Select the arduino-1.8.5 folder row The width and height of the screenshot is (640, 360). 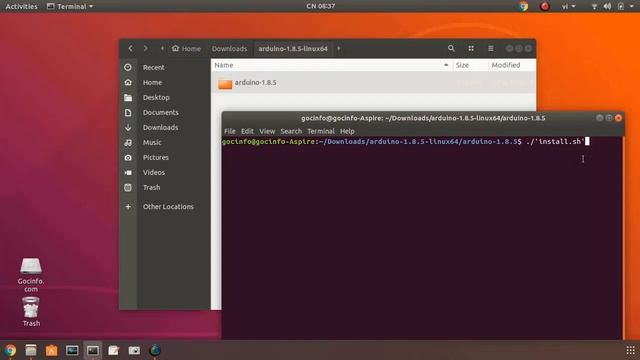pyautogui.click(x=373, y=83)
